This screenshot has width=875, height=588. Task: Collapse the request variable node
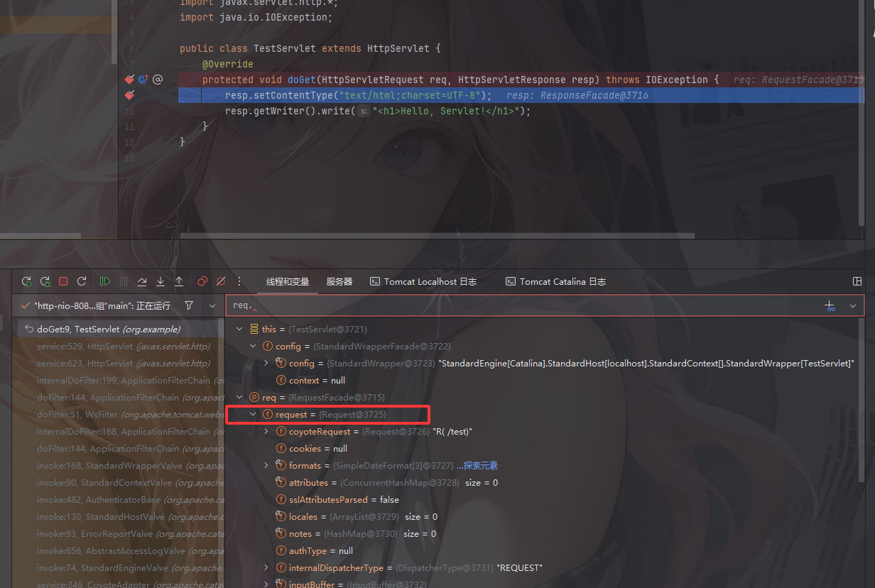click(253, 415)
